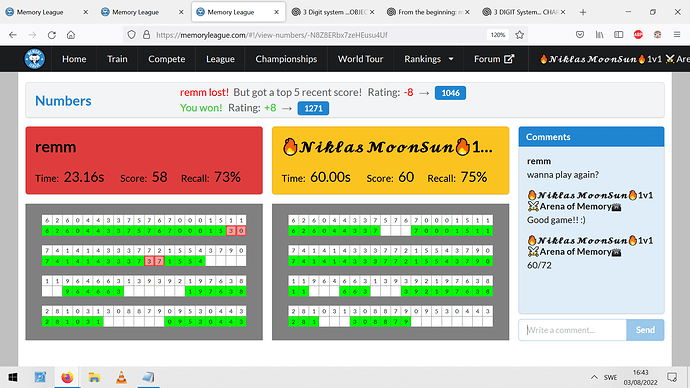Reload the page with the refresh icon

pyautogui.click(x=51, y=35)
